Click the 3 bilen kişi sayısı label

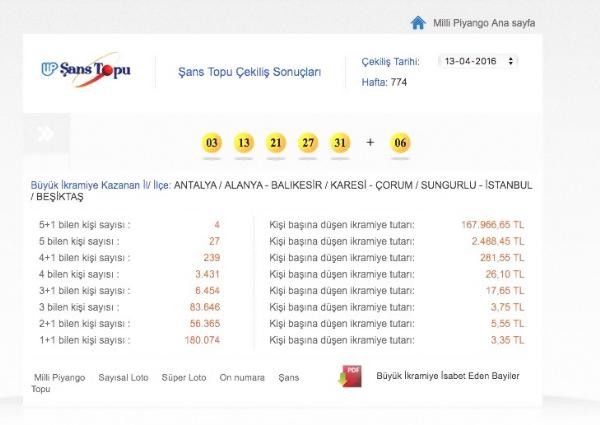coord(79,307)
